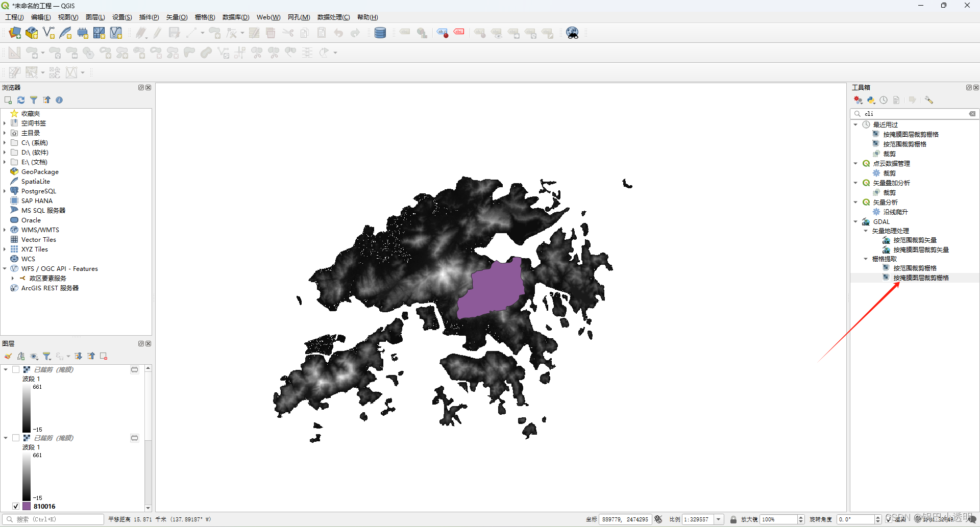Open the 栅格(R) menu
The image size is (980, 527).
tap(205, 17)
